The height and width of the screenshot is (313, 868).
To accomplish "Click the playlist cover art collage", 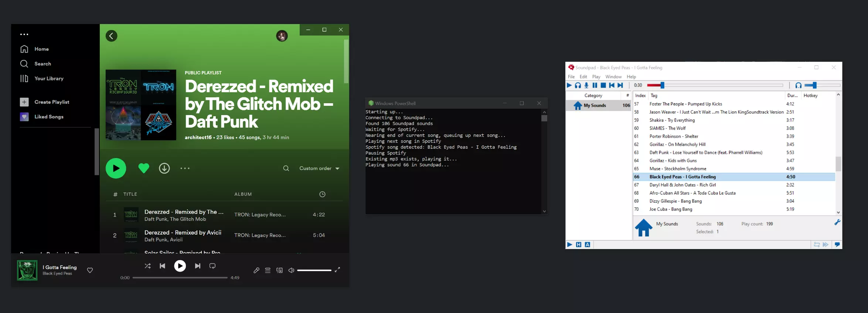I will (x=141, y=105).
